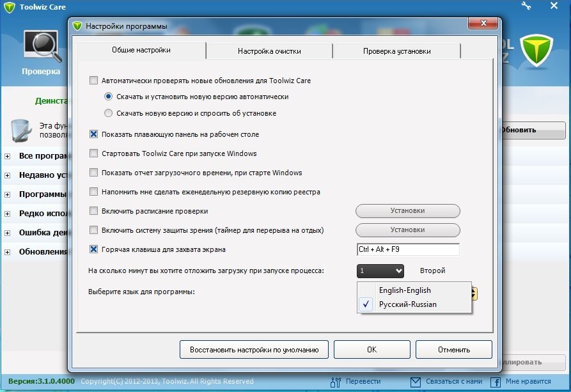The width and height of the screenshot is (571, 392).
Task: Click the Обновить button in main window
Action: click(x=533, y=130)
